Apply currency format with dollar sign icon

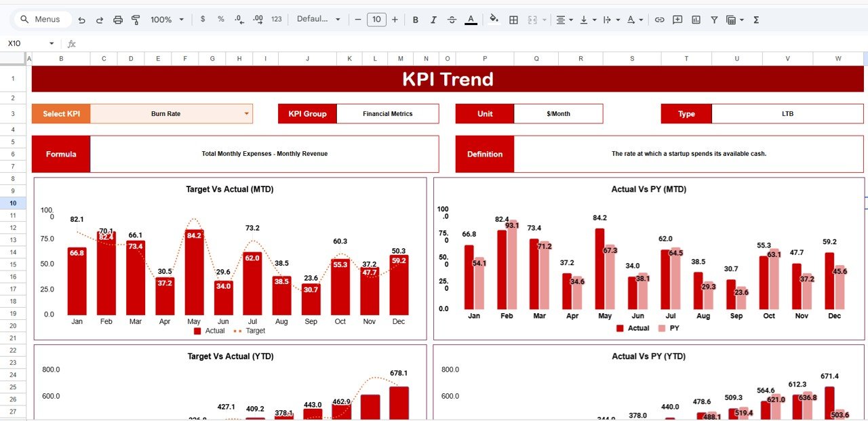tap(202, 19)
